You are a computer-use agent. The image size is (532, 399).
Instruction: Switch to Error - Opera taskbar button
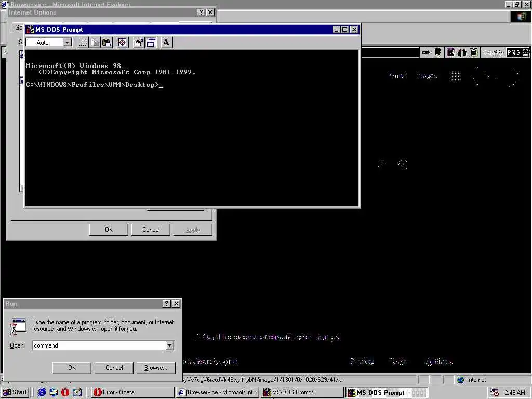(132, 392)
